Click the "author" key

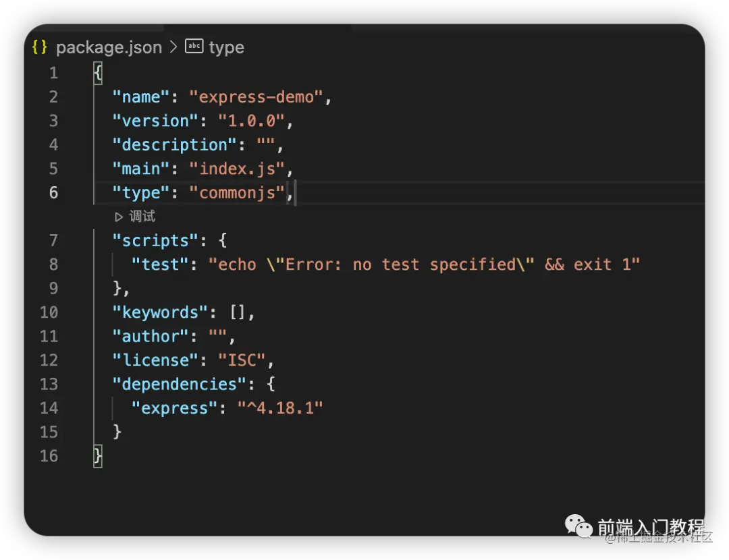click(x=151, y=336)
